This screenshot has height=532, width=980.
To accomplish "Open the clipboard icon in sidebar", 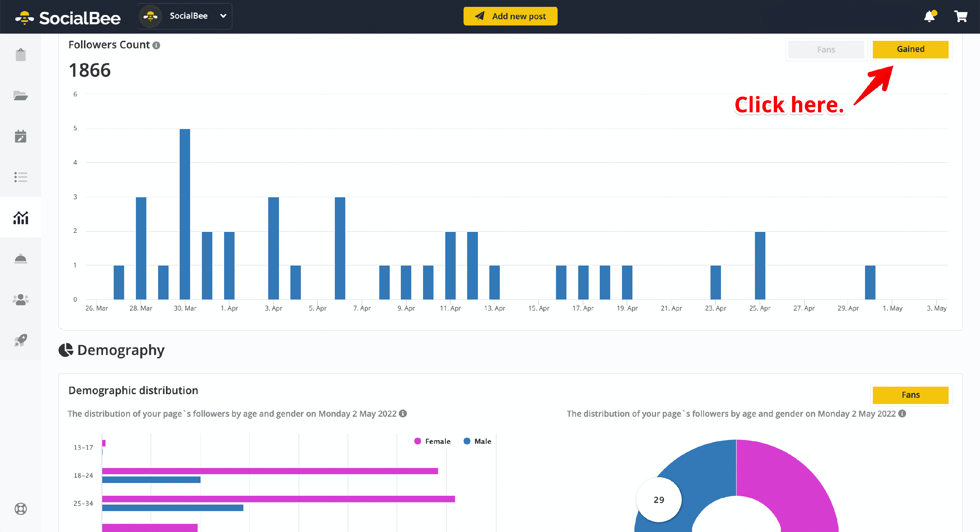I will 21,55.
